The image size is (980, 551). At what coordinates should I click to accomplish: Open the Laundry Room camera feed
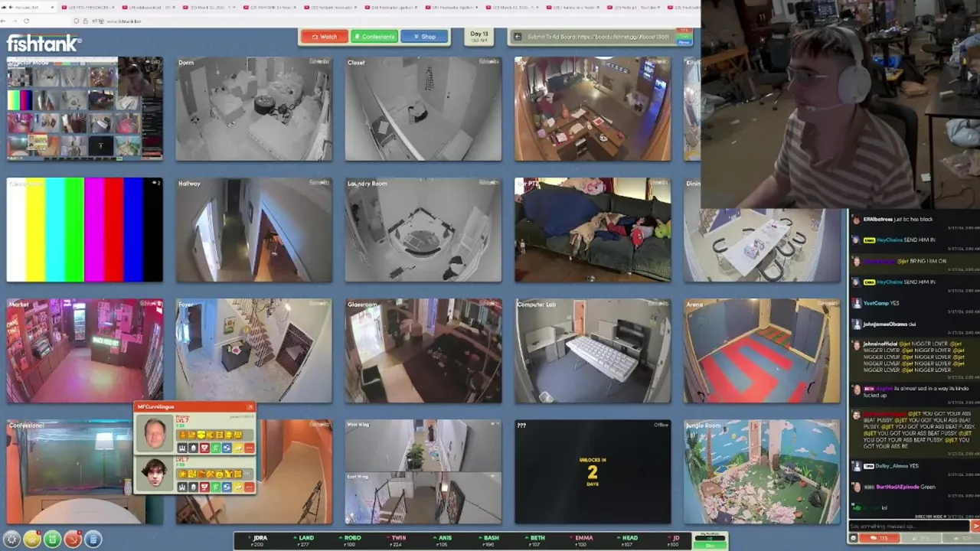pyautogui.click(x=423, y=230)
